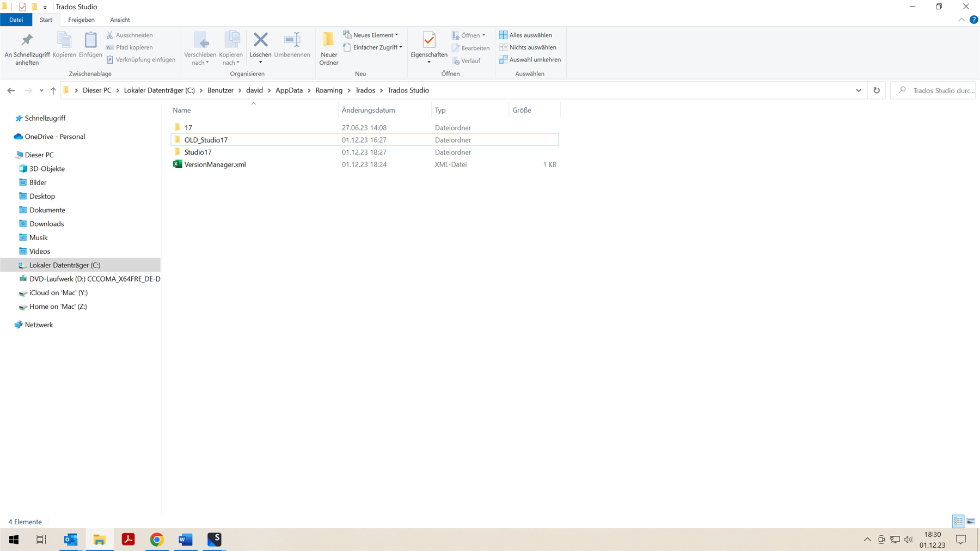Click Alles auswählen
This screenshot has height=551, width=980.
coord(526,35)
